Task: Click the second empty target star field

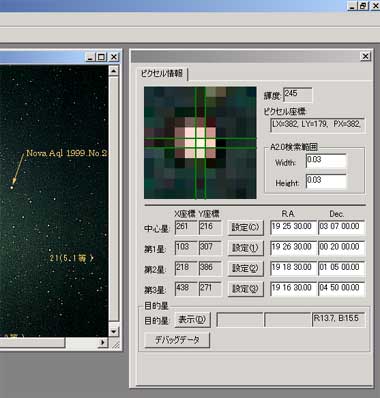Action: pyautogui.click(x=287, y=320)
